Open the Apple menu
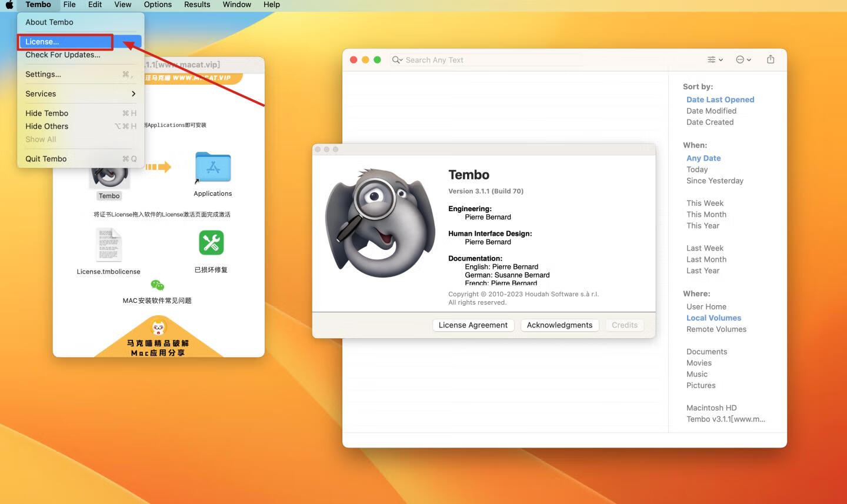The height and width of the screenshot is (504, 847). (x=9, y=5)
